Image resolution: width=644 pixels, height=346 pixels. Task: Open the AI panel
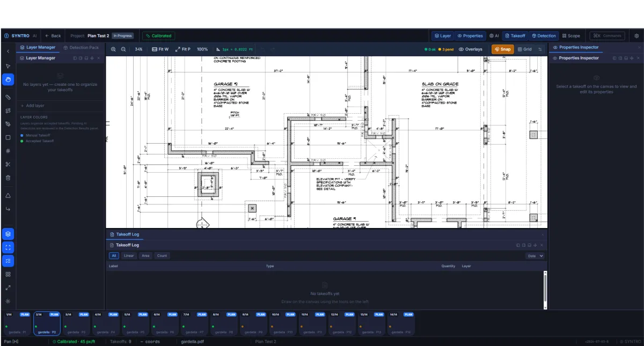[494, 36]
